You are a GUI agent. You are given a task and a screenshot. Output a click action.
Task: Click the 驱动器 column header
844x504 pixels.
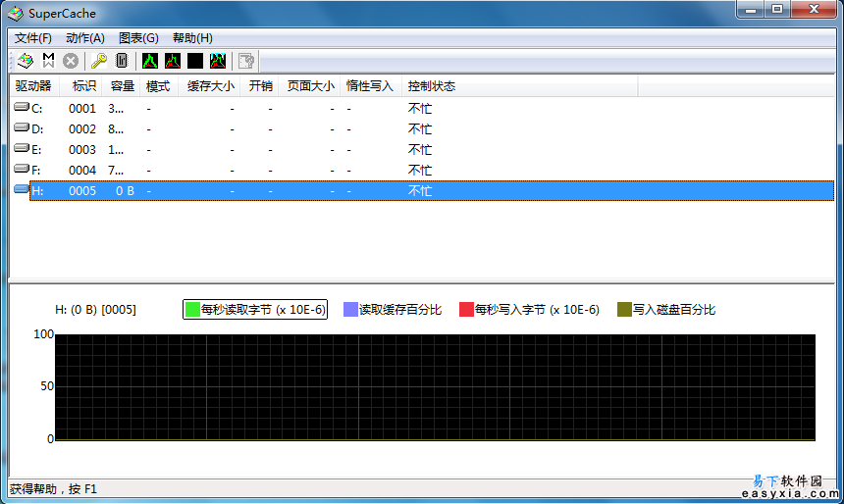pyautogui.click(x=33, y=86)
